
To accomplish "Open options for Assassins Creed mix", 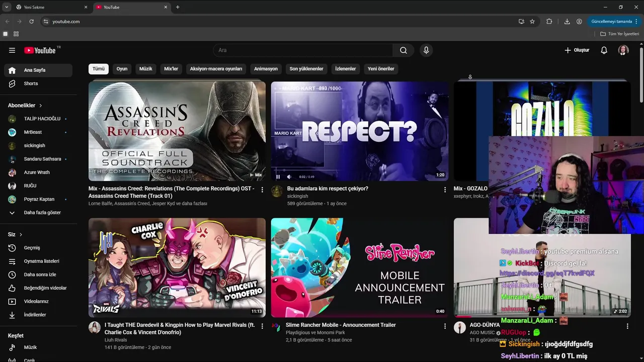I will (x=262, y=190).
